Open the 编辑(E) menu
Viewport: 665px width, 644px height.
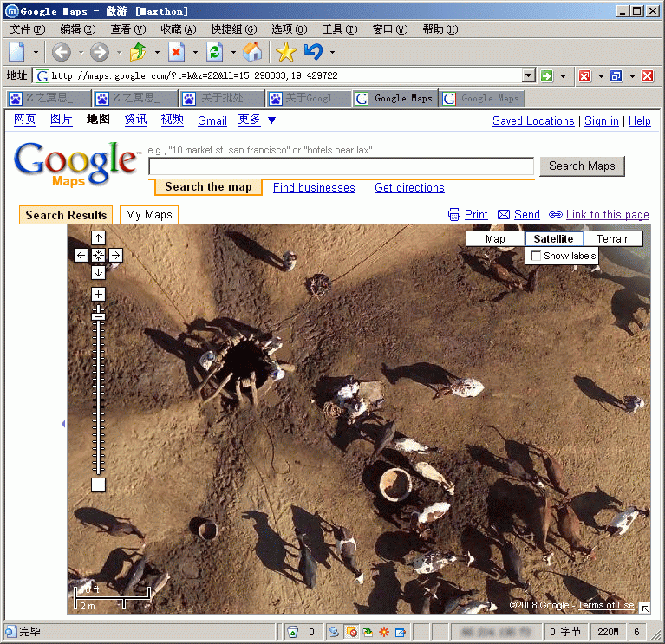pyautogui.click(x=78, y=29)
